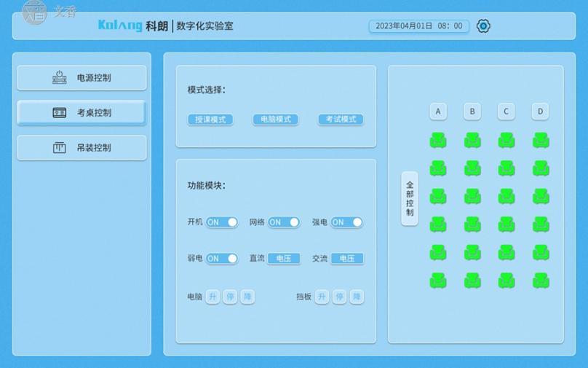Click the power control sidebar icon

(60, 78)
